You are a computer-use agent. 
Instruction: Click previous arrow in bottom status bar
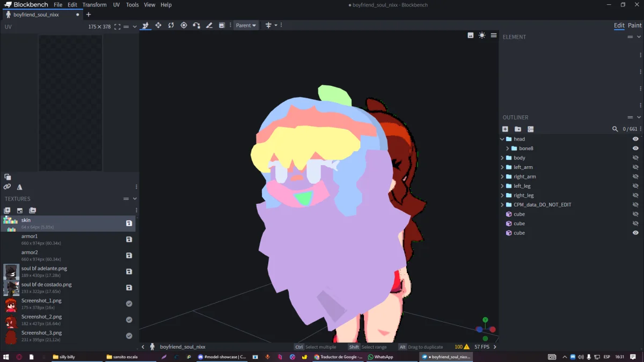143,347
